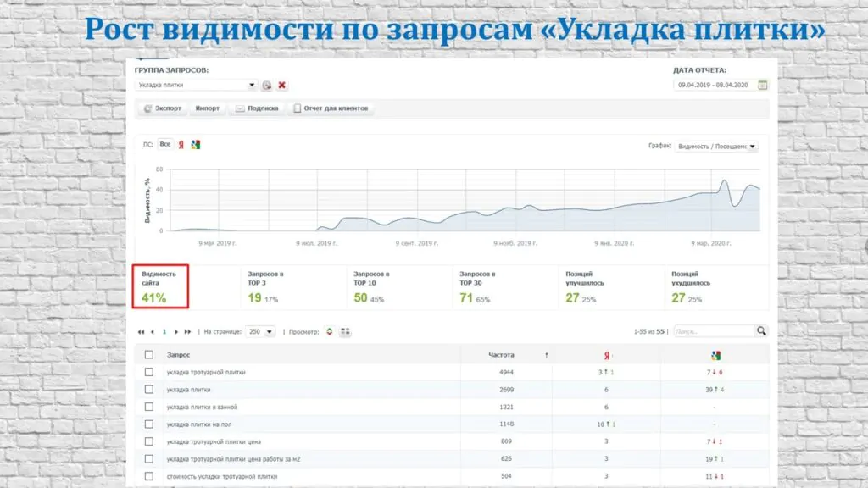This screenshot has height=488, width=868.
Task: Click the Запросов в TOP 30 tile
Action: coord(505,287)
